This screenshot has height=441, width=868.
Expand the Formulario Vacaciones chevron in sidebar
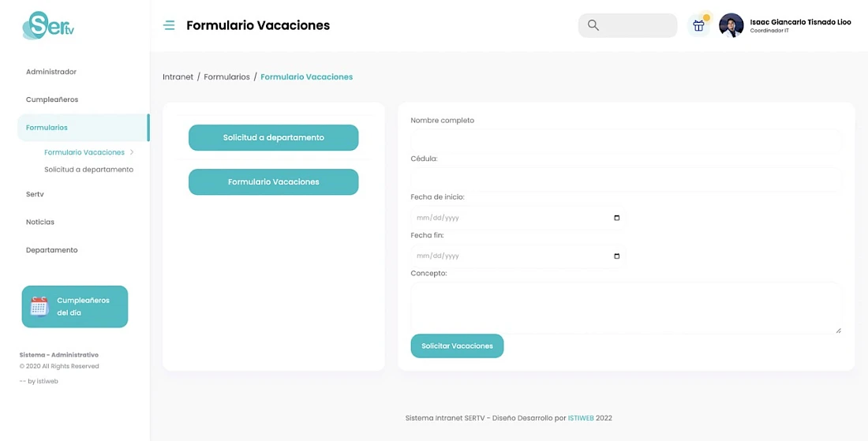click(132, 152)
